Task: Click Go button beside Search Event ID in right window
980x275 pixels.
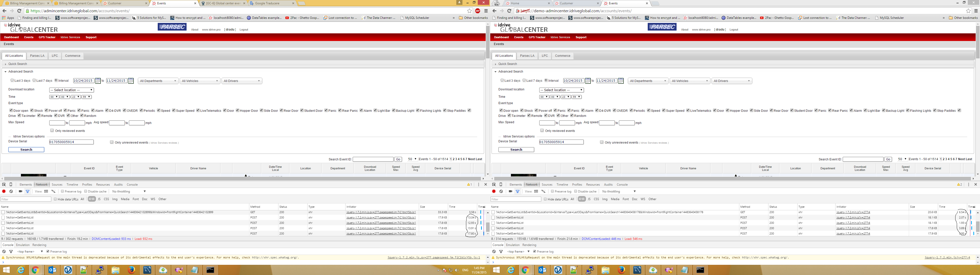Action: coord(888,160)
